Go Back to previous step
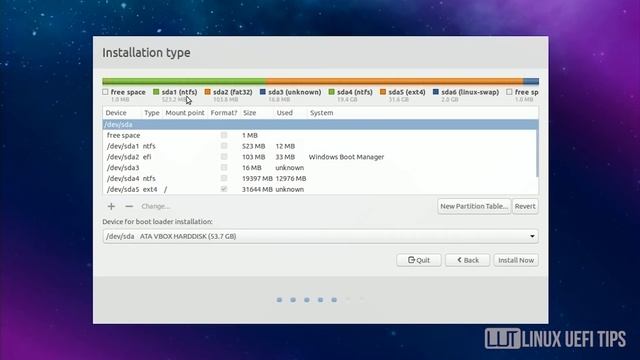This screenshot has height=360, width=640. [x=467, y=260]
